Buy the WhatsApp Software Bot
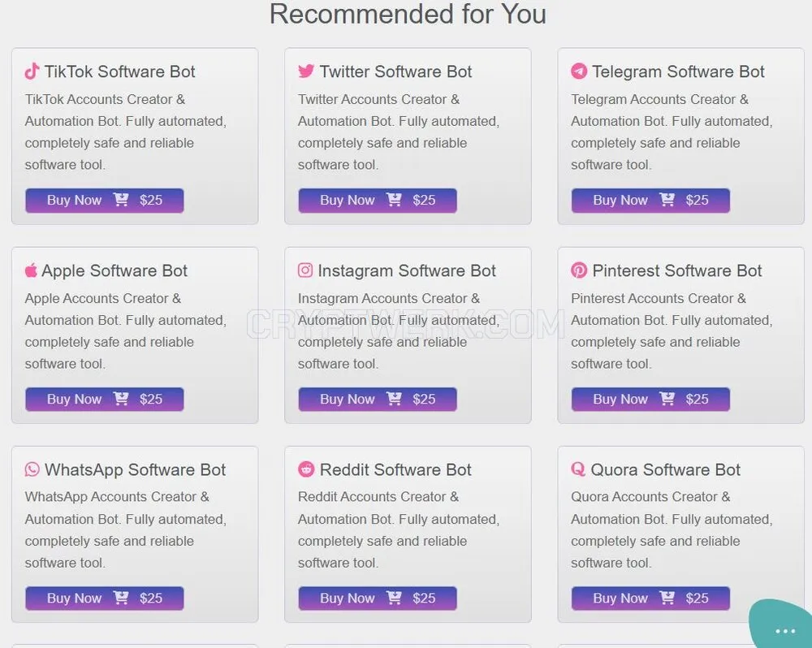 click(x=105, y=598)
